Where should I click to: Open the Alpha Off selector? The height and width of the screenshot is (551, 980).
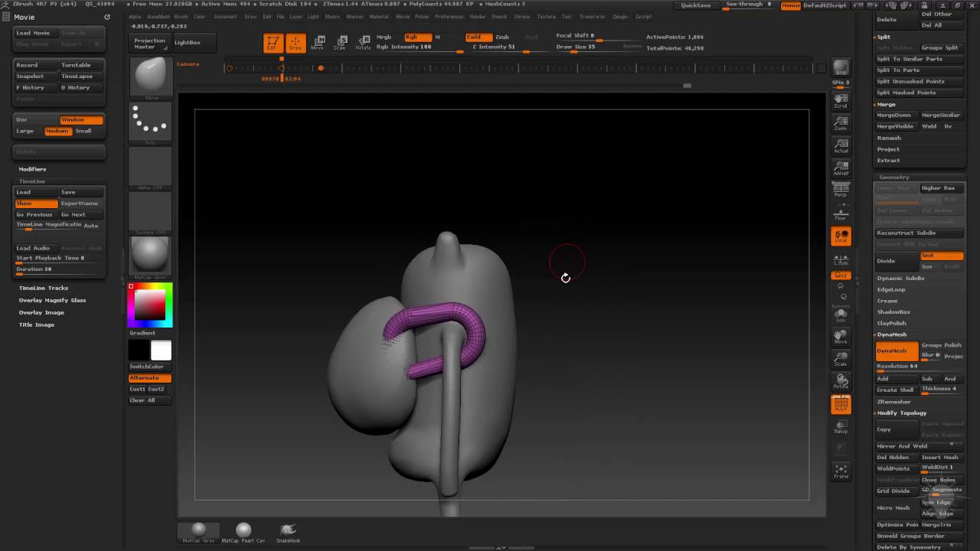tap(150, 168)
